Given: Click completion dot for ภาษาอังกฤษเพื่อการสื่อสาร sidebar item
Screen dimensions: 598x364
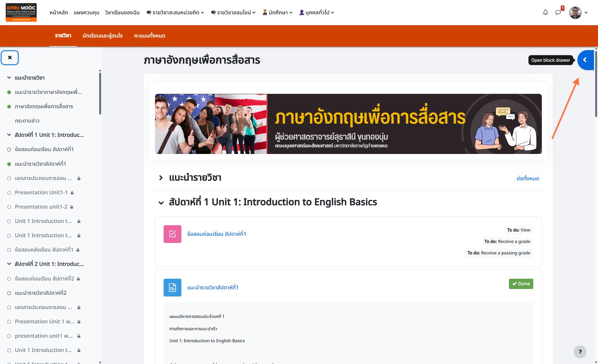Looking at the screenshot, I should [x=9, y=106].
